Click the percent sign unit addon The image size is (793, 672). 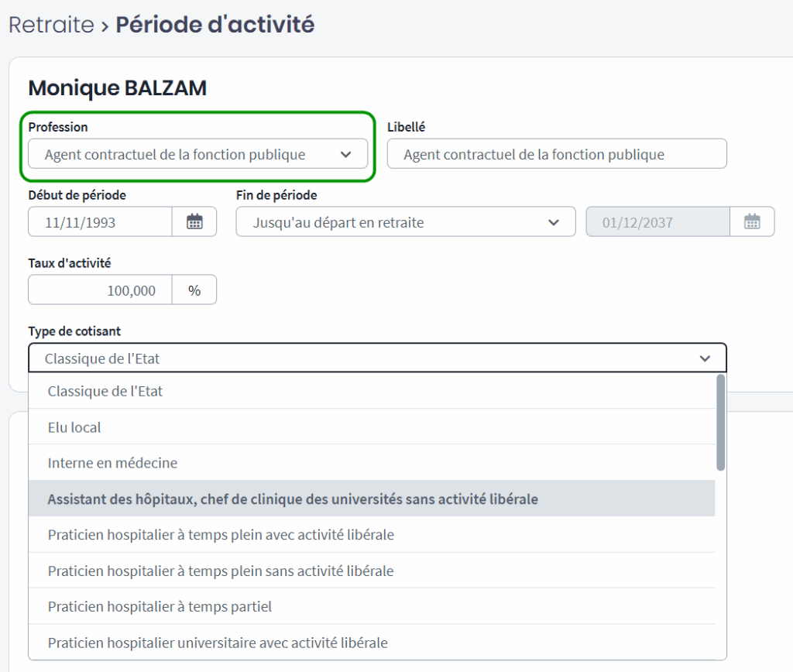tap(194, 290)
